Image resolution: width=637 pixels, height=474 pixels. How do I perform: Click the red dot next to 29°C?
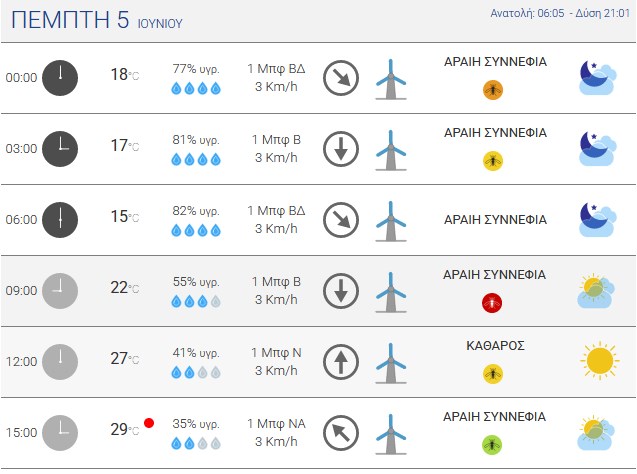click(149, 423)
